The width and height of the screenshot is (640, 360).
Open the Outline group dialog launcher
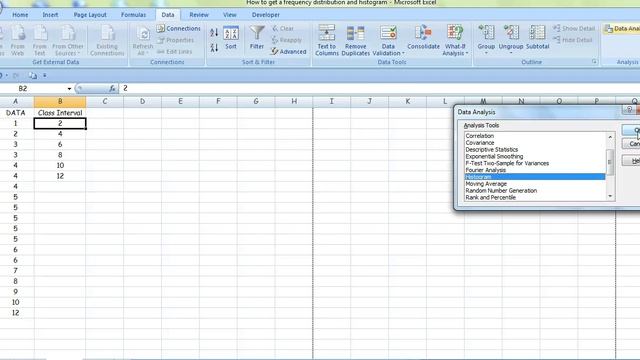pos(594,62)
